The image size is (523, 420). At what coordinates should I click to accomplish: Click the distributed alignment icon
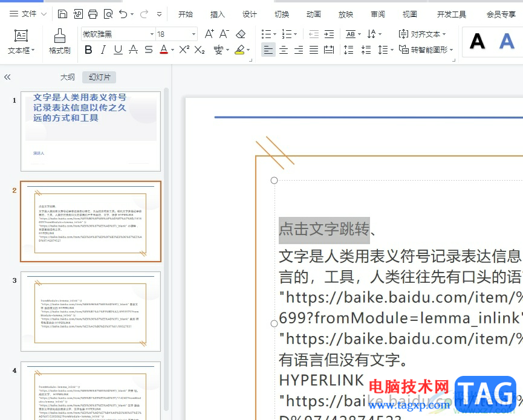pyautogui.click(x=329, y=50)
